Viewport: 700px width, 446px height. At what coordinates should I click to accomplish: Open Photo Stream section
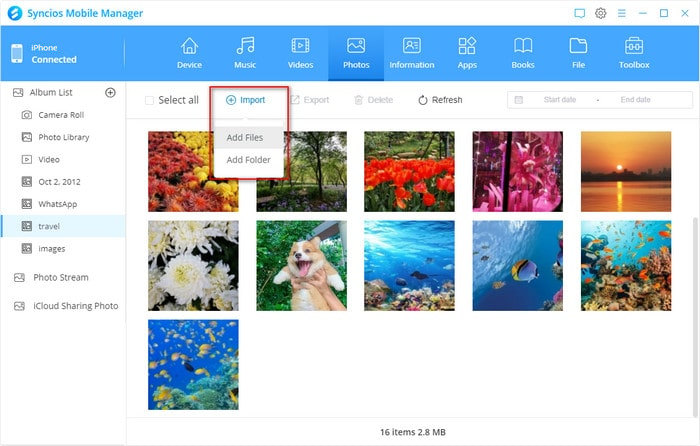point(63,277)
